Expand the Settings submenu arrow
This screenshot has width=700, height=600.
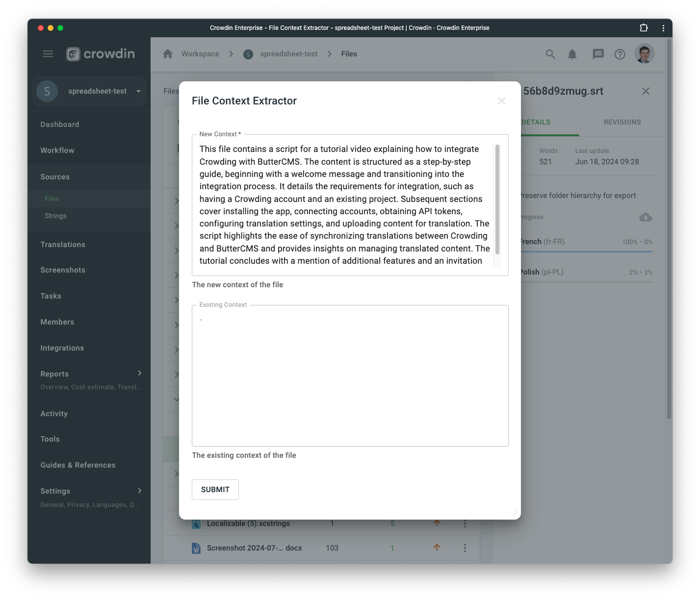(140, 491)
